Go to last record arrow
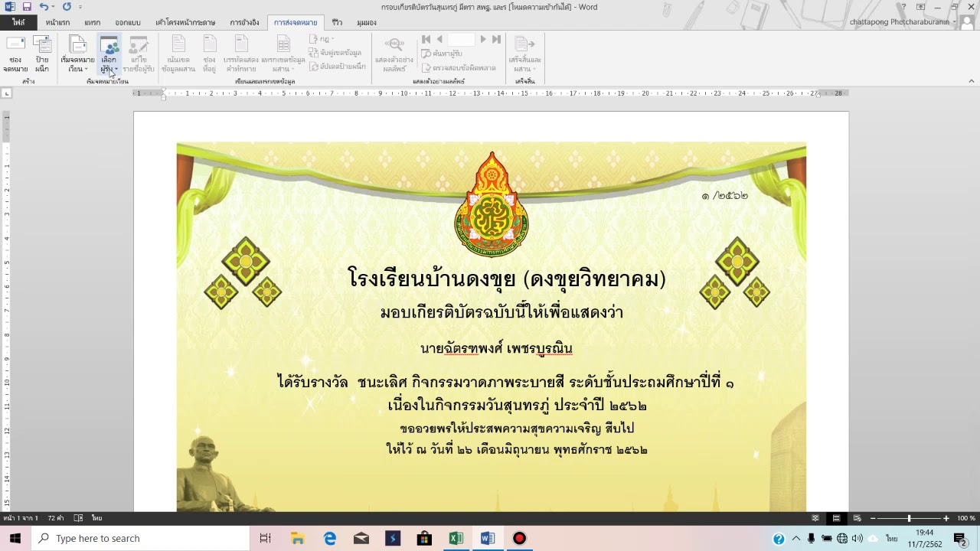Screen dimensions: 980x551 pyautogui.click(x=496, y=39)
